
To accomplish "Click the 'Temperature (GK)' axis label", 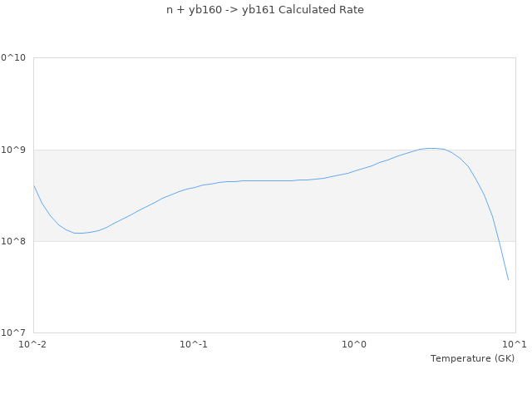I will tap(472, 358).
